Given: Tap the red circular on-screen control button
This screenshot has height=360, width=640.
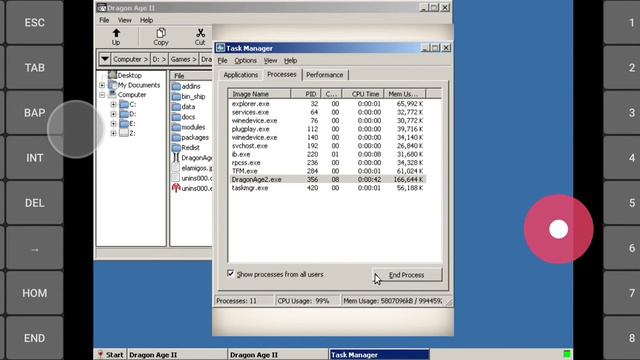Looking at the screenshot, I should [x=558, y=229].
